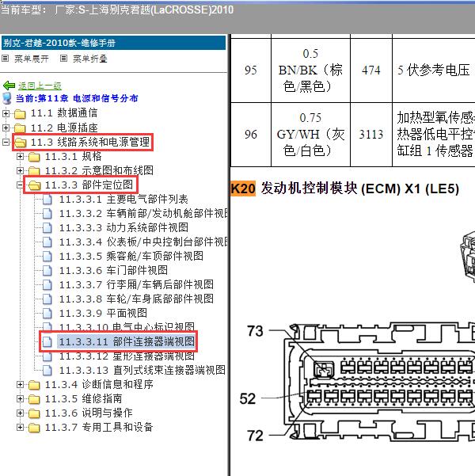Click the icon beside 菜单展开
This screenshot has width=475, height=476.
6,58
